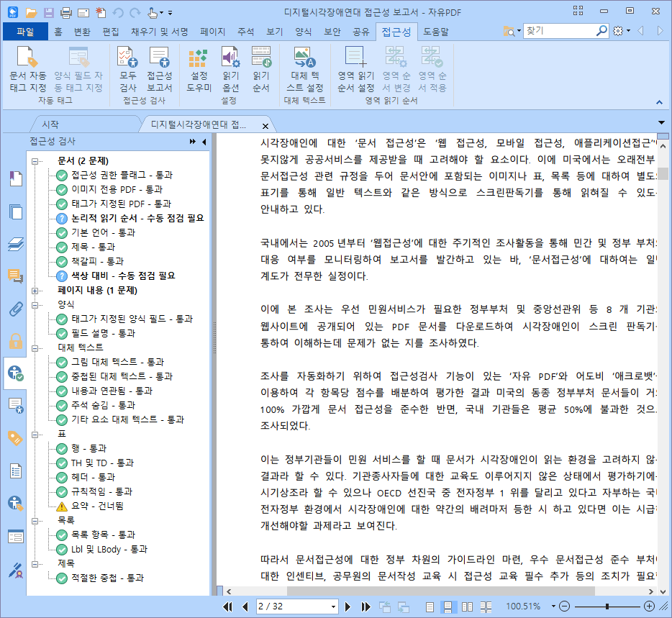Collapse the 대체 텍스트 tree node
Viewport: 672px width, 618px height.
(x=35, y=348)
